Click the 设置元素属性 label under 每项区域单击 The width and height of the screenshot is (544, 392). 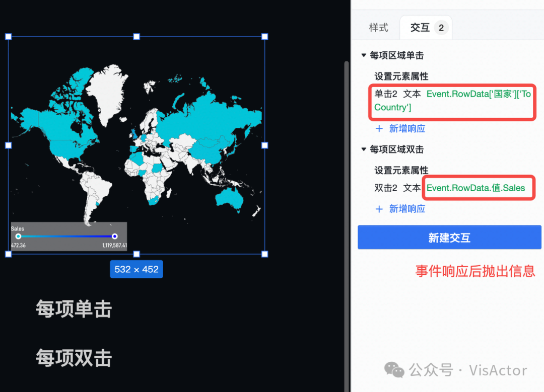coord(401,76)
